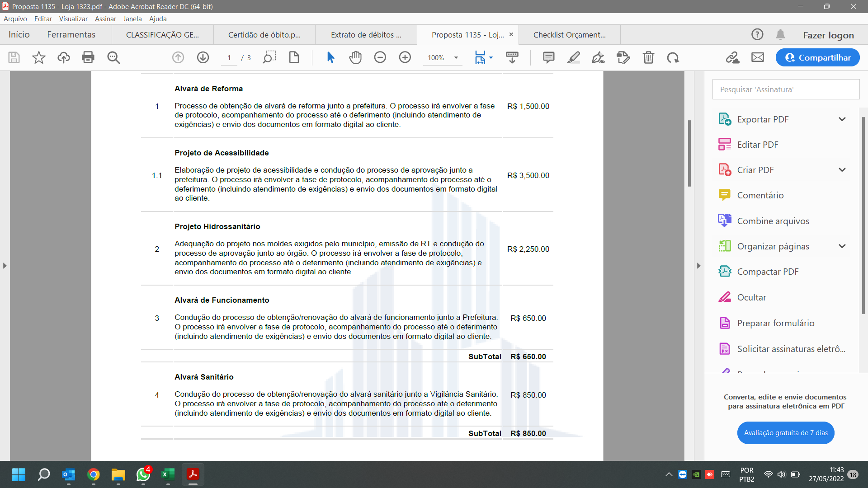The image size is (868, 488).
Task: Click the Compartilhar button
Action: 818,57
